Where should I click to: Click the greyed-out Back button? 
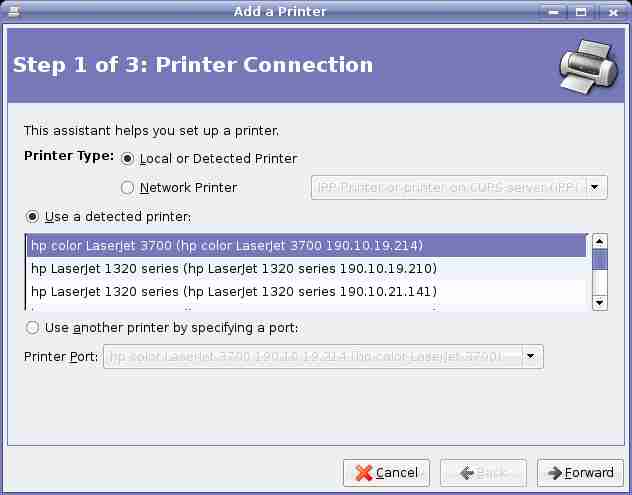click(x=483, y=473)
